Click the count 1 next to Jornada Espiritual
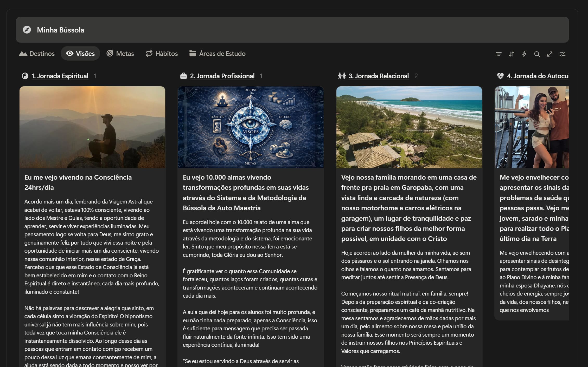 click(95, 76)
